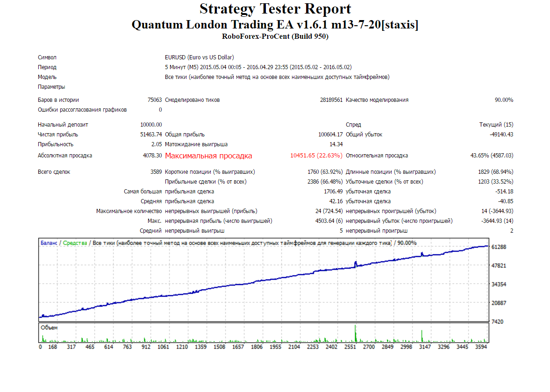The width and height of the screenshot is (550, 392).
Task: Select largest profit trade value 1706.49
Action: (333, 192)
